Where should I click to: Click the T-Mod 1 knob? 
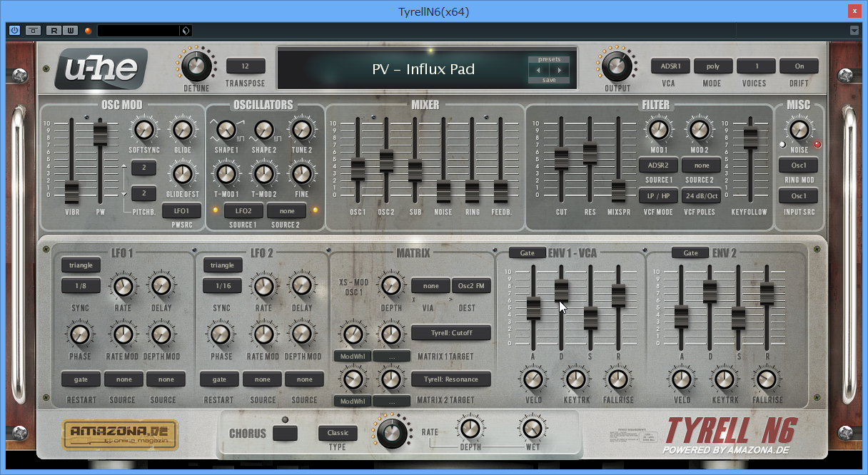coord(226,173)
